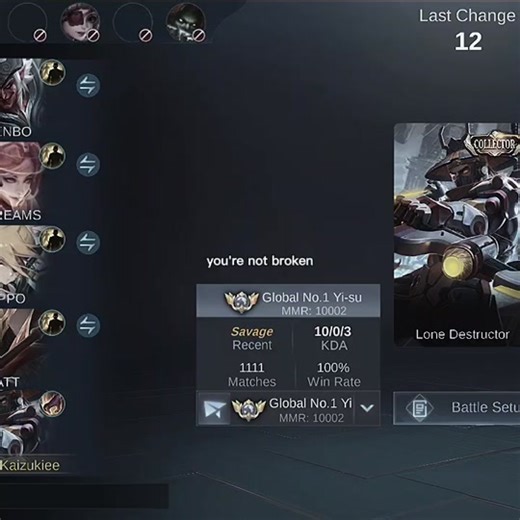Select the dark masked hero ban slot

[186, 22]
